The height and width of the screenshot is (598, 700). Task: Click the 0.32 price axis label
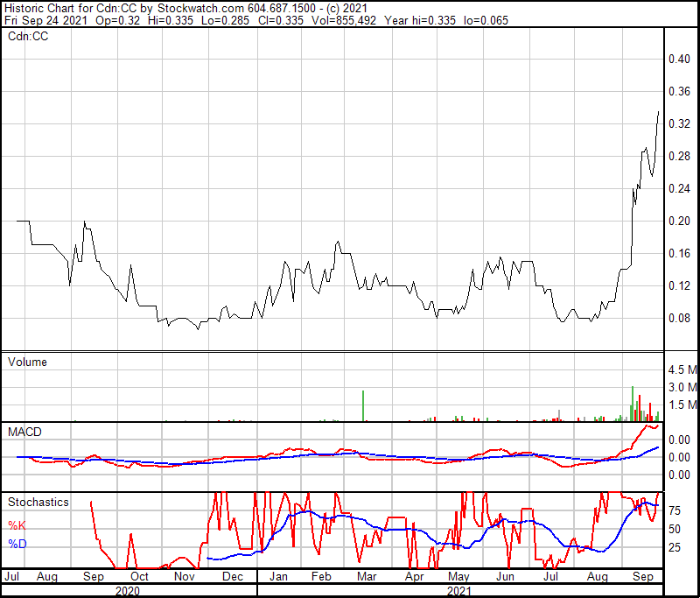pos(679,123)
